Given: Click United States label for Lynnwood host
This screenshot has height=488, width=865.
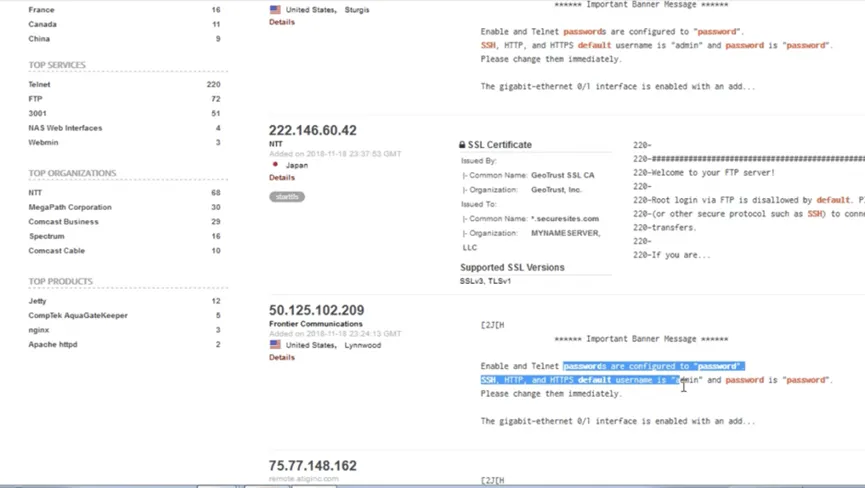Looking at the screenshot, I should click(311, 345).
